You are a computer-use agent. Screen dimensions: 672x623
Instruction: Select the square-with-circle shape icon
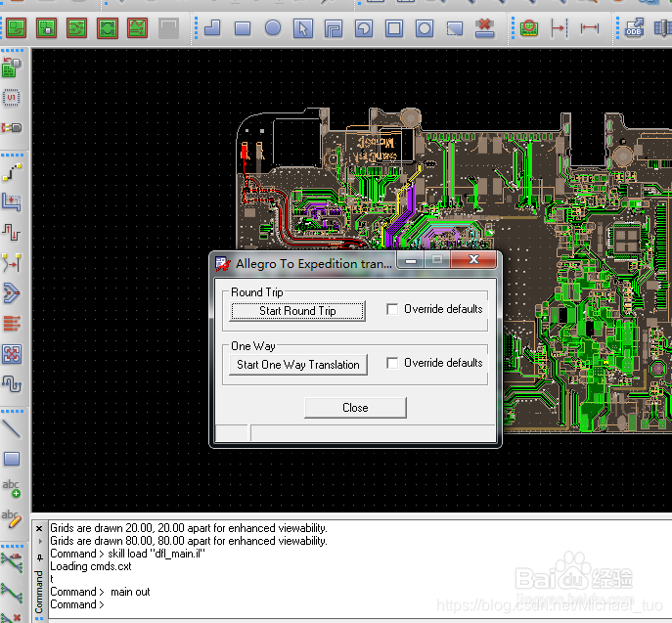pyautogui.click(x=425, y=28)
